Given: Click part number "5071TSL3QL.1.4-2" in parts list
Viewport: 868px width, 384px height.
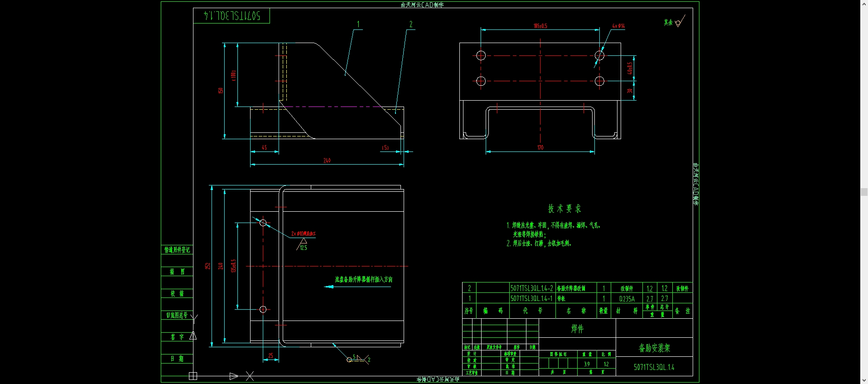Looking at the screenshot, I should [532, 288].
